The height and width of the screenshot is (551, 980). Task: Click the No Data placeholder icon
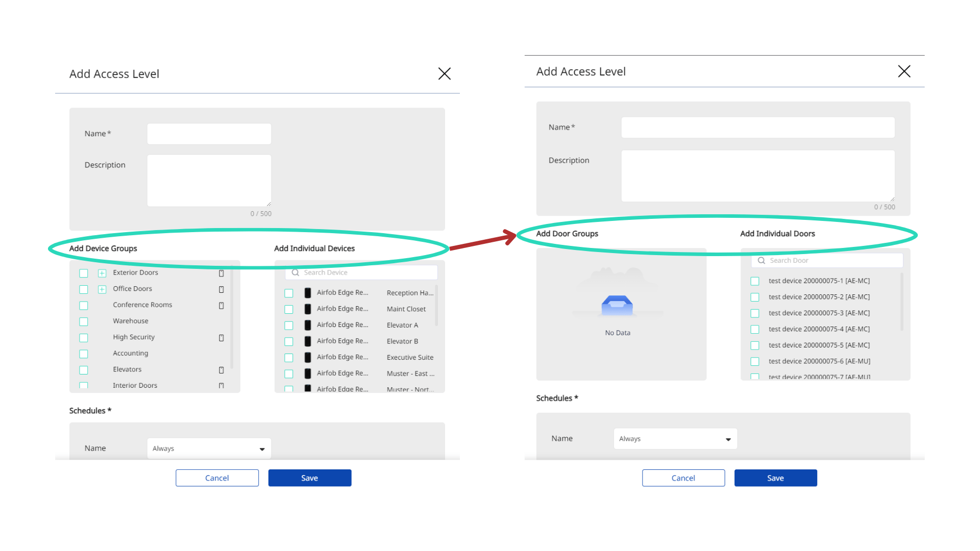pos(617,305)
